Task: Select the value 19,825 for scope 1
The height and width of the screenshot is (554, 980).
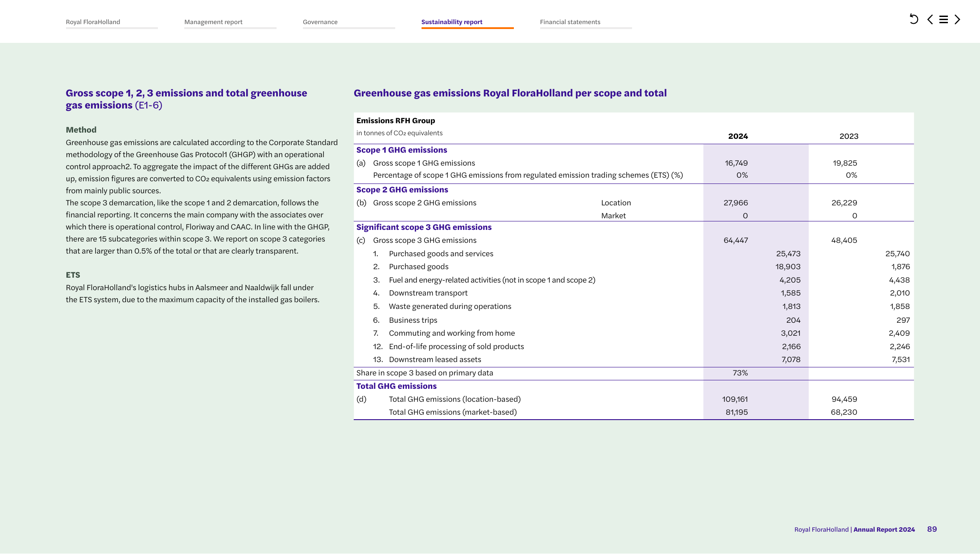Action: click(845, 163)
